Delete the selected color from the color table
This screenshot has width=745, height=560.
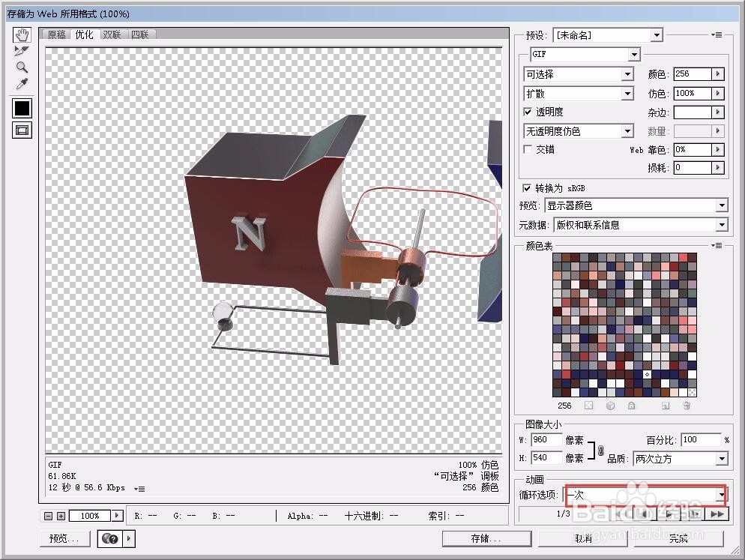(687, 406)
